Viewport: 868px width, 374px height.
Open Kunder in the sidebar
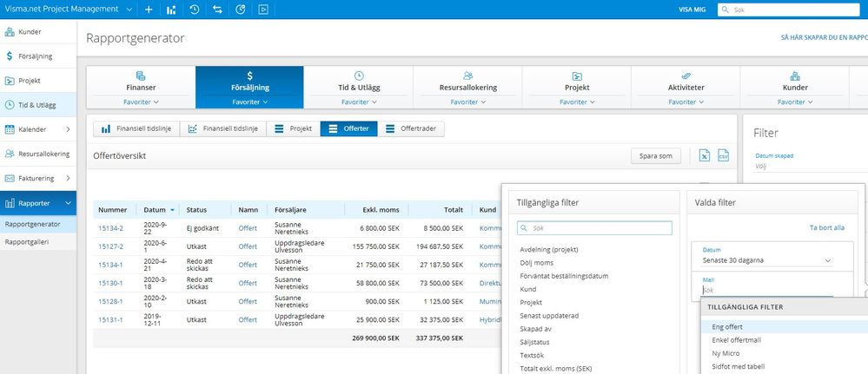click(38, 31)
